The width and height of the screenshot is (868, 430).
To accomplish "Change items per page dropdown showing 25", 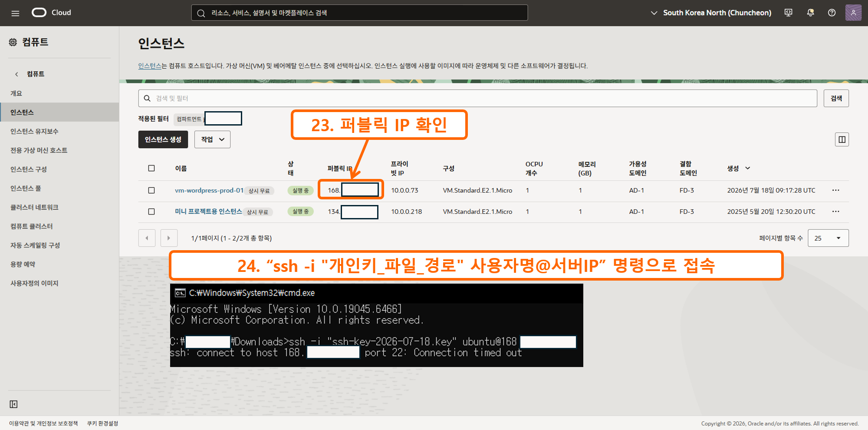I will [828, 238].
